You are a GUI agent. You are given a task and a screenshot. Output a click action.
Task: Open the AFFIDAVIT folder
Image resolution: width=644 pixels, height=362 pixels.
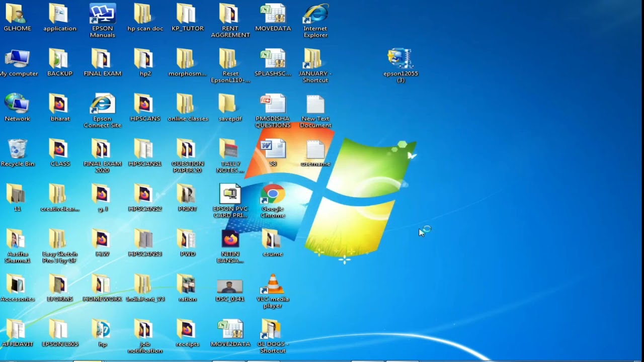pyautogui.click(x=17, y=333)
